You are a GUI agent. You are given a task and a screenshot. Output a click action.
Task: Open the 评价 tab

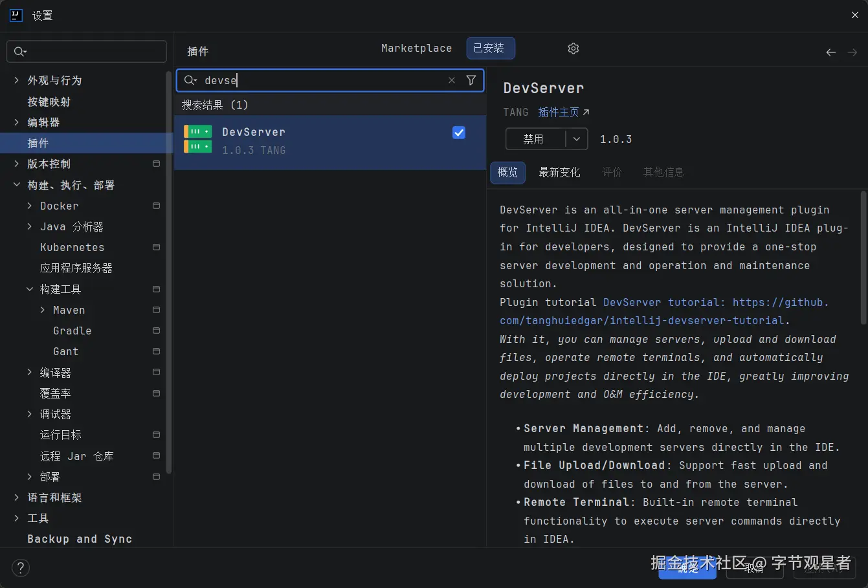[x=612, y=172]
